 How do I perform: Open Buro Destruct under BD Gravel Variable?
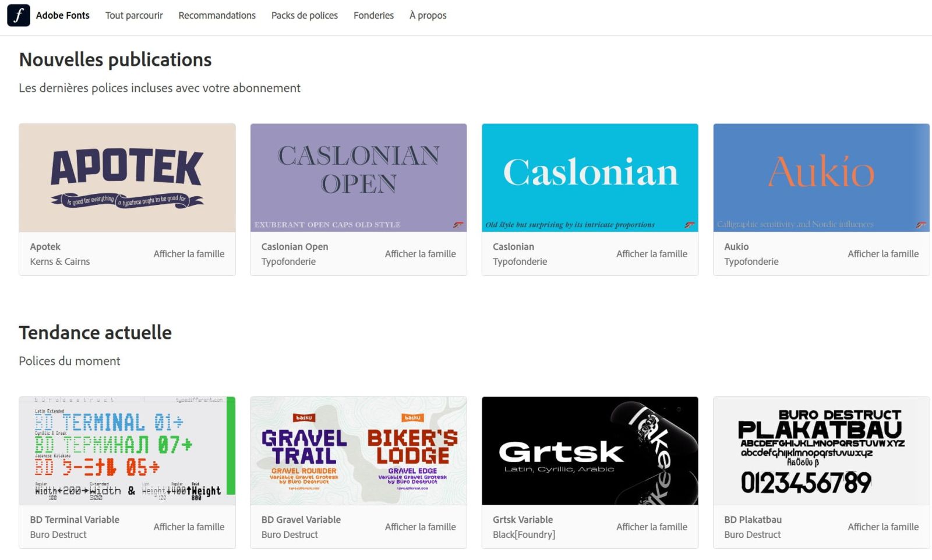(290, 535)
